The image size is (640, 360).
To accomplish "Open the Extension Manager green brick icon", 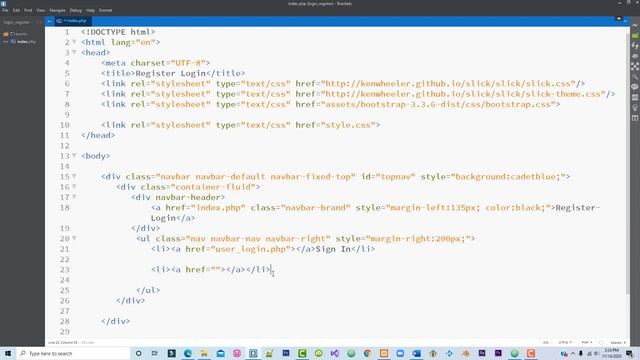I will pos(635,36).
